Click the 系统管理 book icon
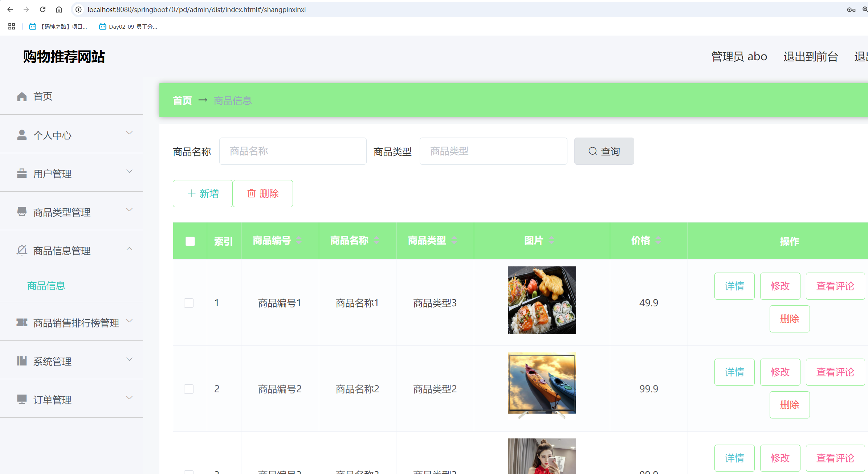 22,361
